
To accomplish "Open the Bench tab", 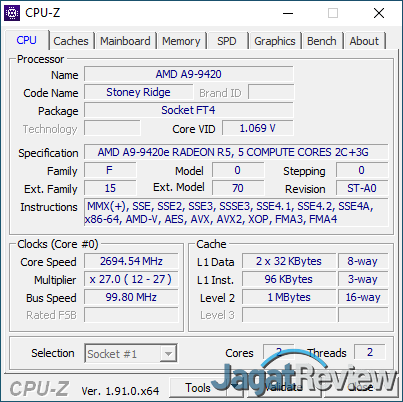I will click(322, 41).
